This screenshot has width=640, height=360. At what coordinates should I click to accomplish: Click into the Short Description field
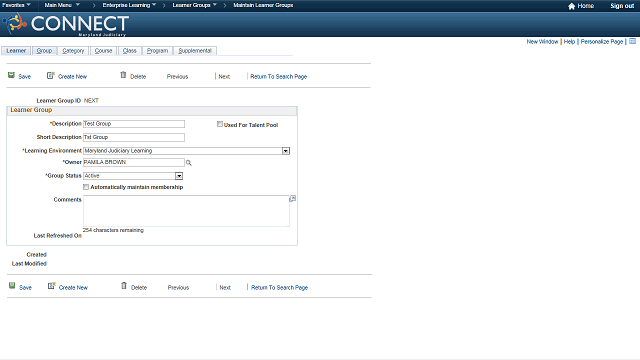(134, 138)
